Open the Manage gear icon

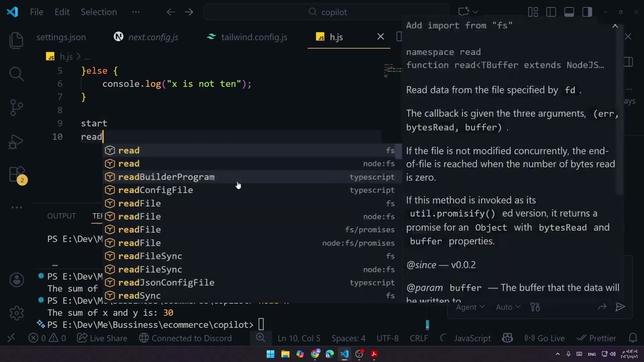click(x=17, y=313)
